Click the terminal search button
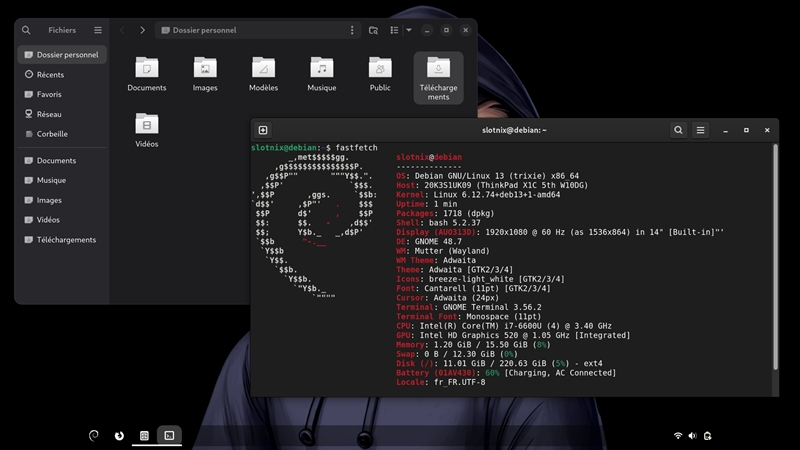800x450 pixels. 679,130
